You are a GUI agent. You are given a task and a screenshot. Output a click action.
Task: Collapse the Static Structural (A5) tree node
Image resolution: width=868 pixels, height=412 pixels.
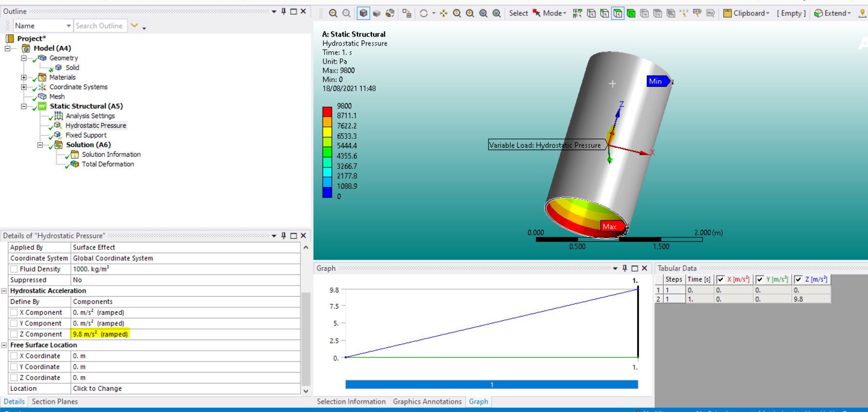point(24,106)
